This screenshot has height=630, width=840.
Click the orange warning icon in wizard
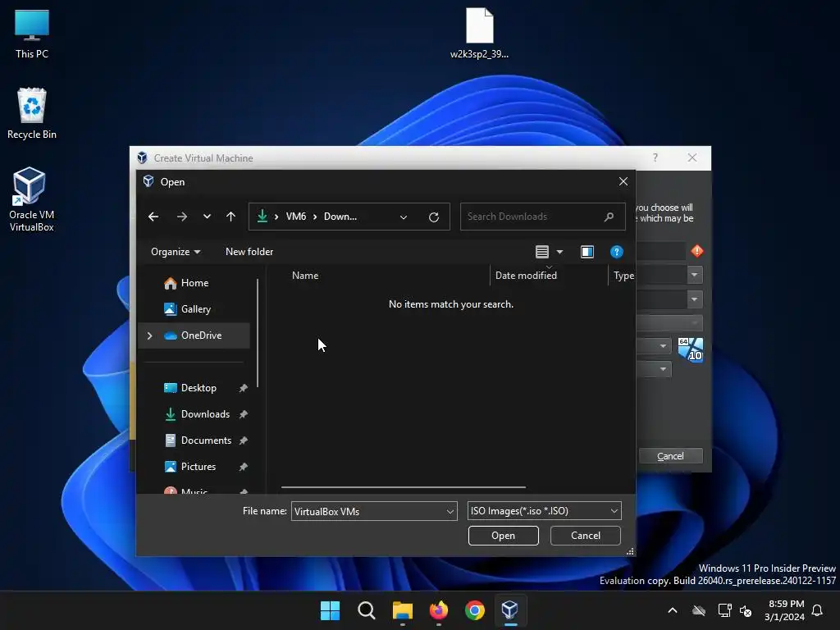697,251
